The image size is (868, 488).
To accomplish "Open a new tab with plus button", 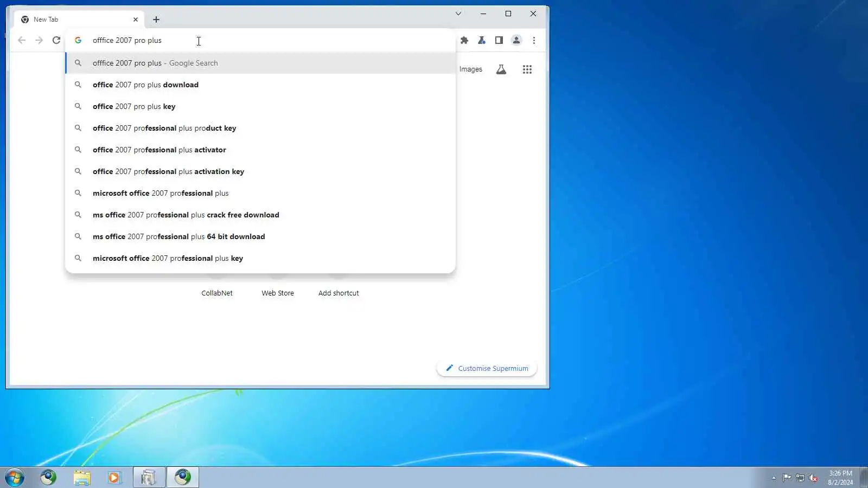I will click(156, 20).
